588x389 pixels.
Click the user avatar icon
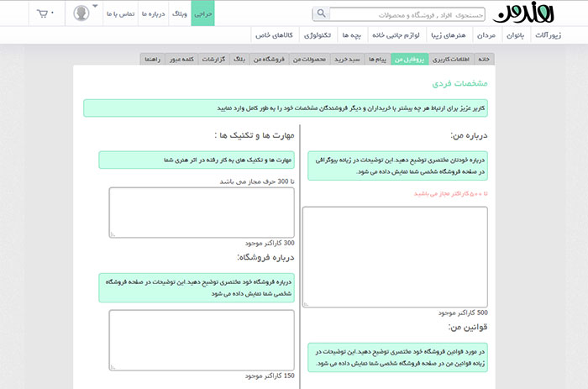tap(81, 14)
